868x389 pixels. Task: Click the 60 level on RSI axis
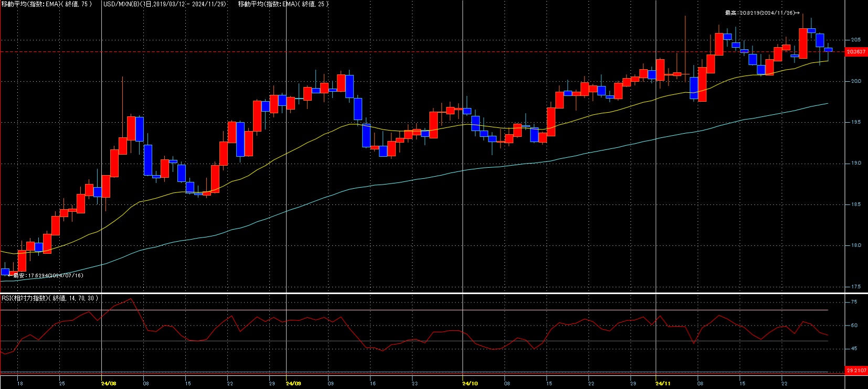(854, 326)
